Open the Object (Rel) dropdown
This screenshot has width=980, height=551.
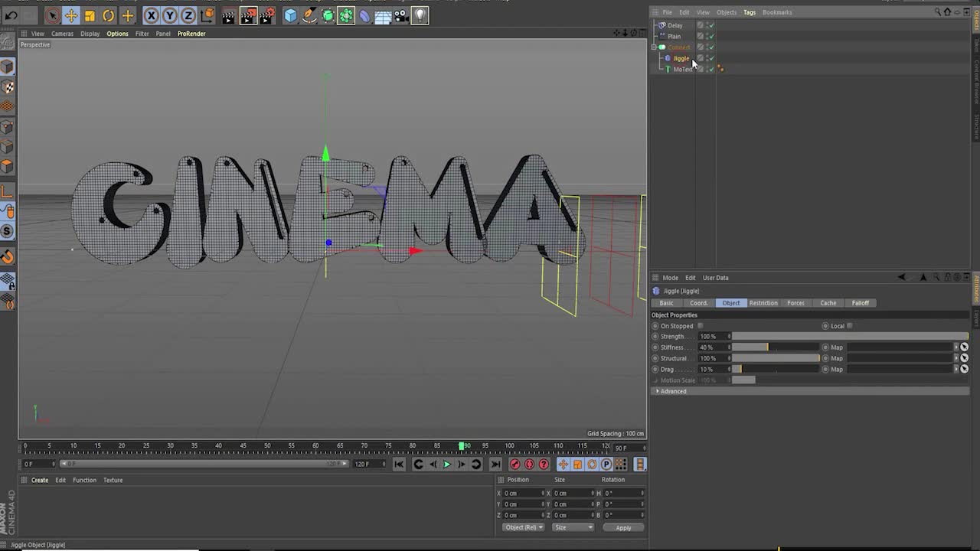click(x=524, y=527)
